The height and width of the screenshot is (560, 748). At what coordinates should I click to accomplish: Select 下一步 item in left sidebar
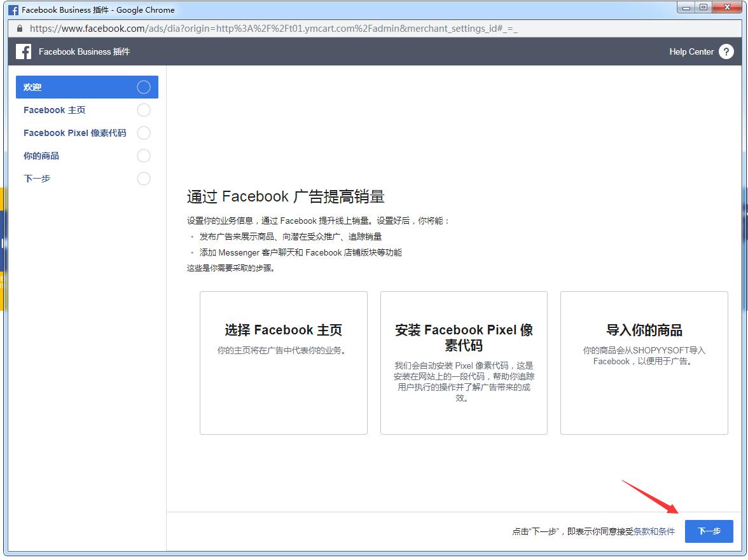37,179
